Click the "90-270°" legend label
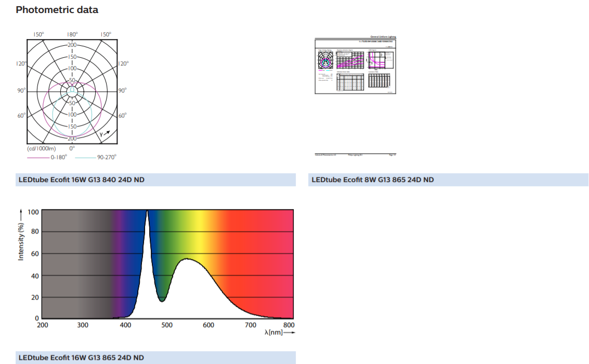The image size is (589, 364). click(x=107, y=158)
